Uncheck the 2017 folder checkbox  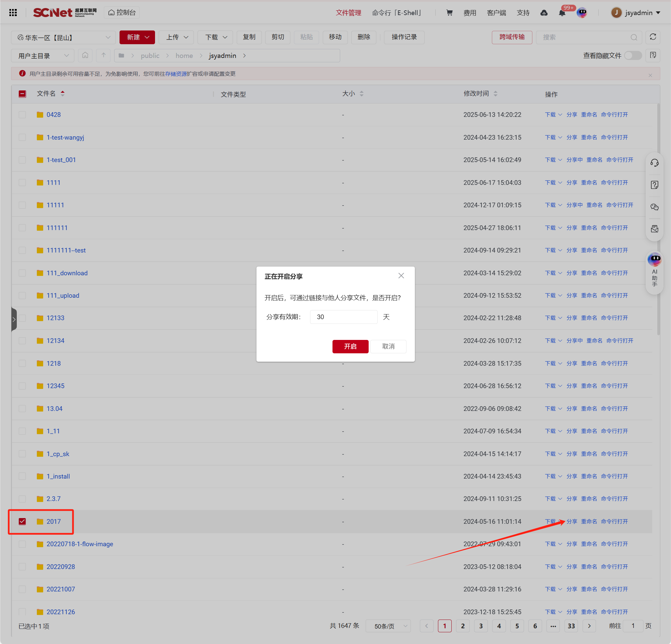click(x=22, y=521)
